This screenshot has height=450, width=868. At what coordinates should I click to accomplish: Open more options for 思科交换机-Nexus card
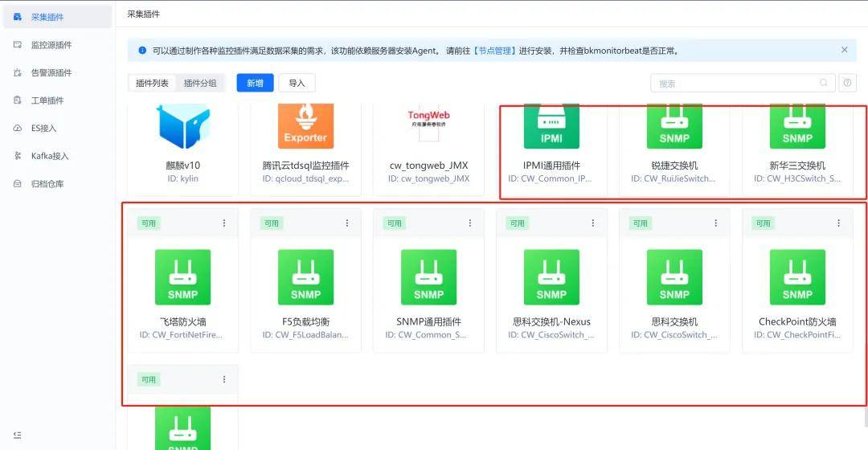coord(593,223)
